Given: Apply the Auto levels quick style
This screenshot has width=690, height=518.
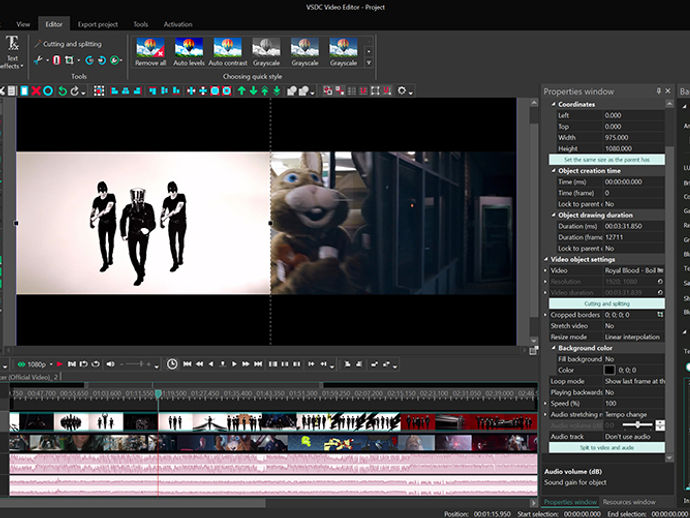Looking at the screenshot, I should click(x=189, y=52).
